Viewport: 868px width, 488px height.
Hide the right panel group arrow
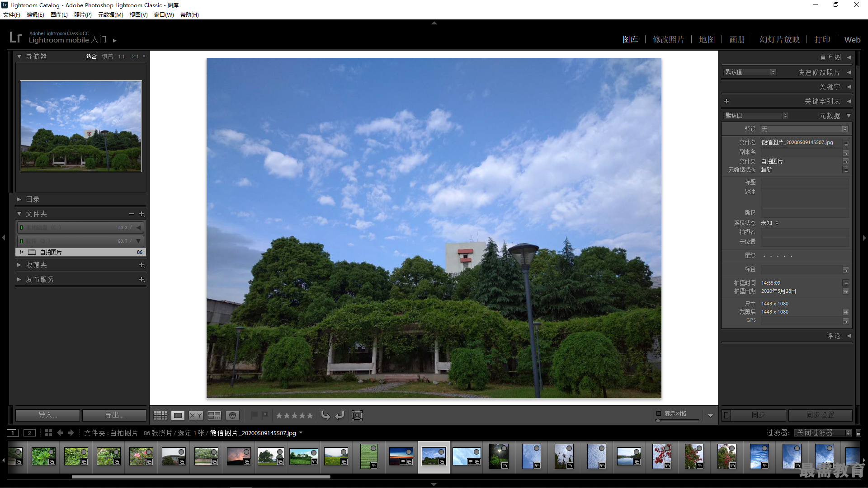[x=864, y=238]
